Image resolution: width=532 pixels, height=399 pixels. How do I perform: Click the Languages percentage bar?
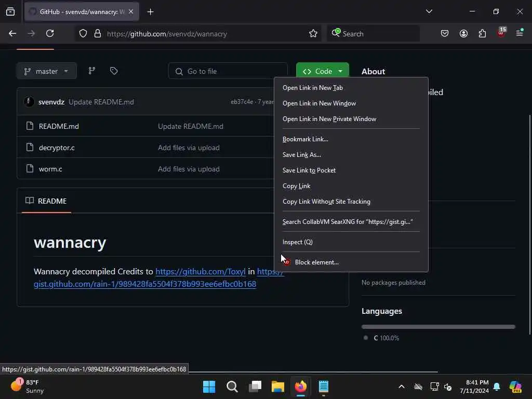tap(438, 327)
